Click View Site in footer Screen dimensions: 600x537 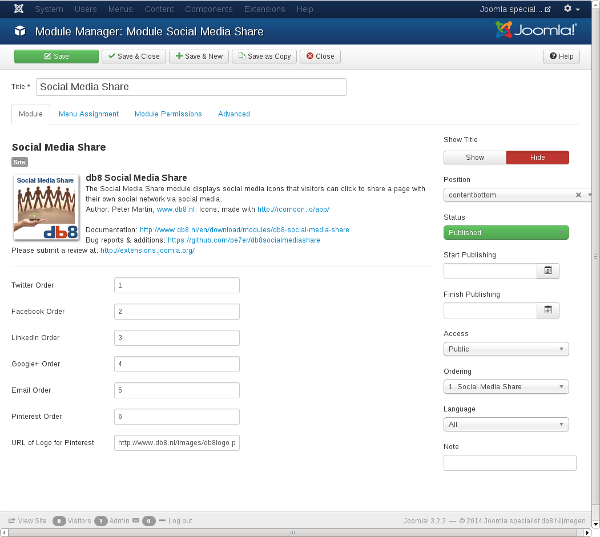27,521
